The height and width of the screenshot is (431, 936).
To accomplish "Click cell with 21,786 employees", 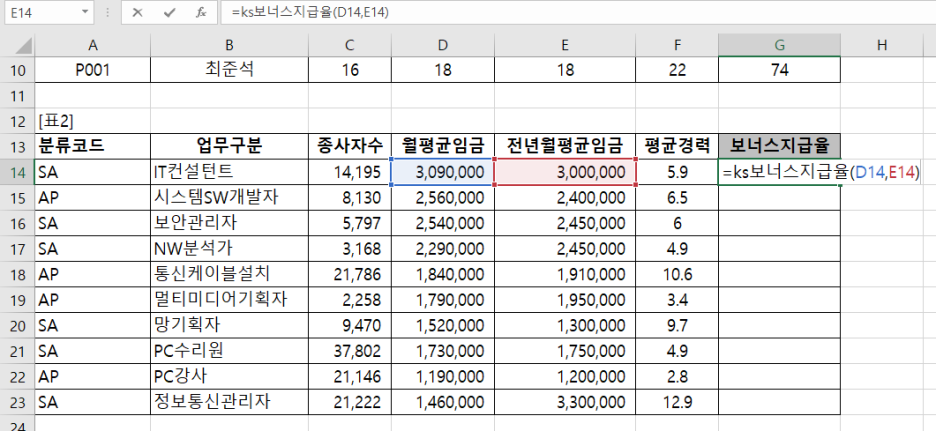I will click(x=350, y=275).
